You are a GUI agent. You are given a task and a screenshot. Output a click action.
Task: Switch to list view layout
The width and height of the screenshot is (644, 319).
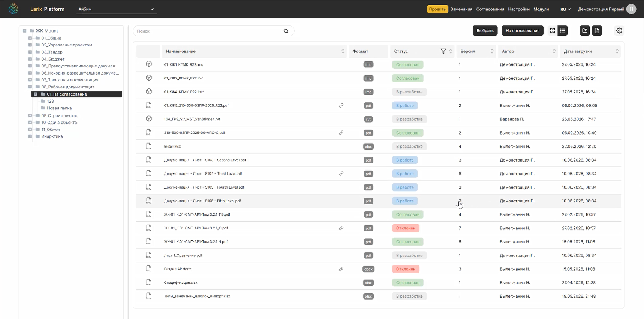pyautogui.click(x=563, y=31)
